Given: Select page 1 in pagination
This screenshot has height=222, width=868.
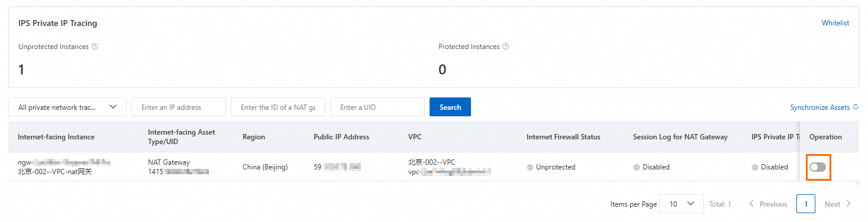Looking at the screenshot, I should [806, 204].
